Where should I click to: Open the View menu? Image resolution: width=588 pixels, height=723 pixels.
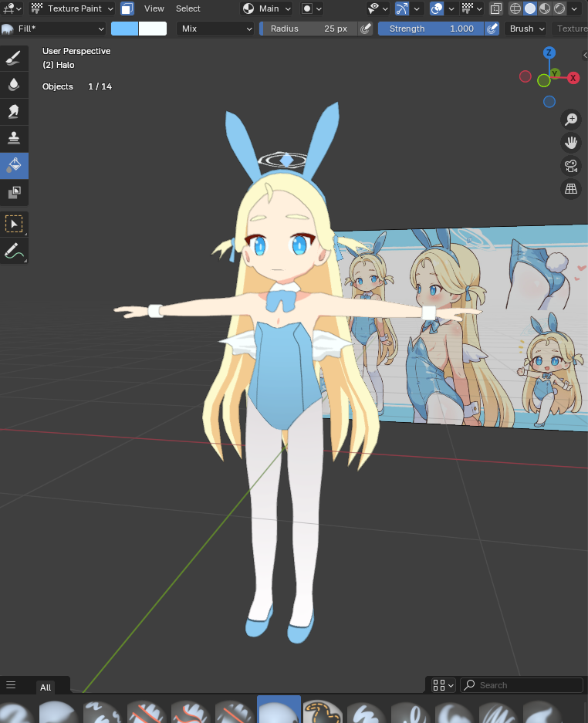point(154,8)
